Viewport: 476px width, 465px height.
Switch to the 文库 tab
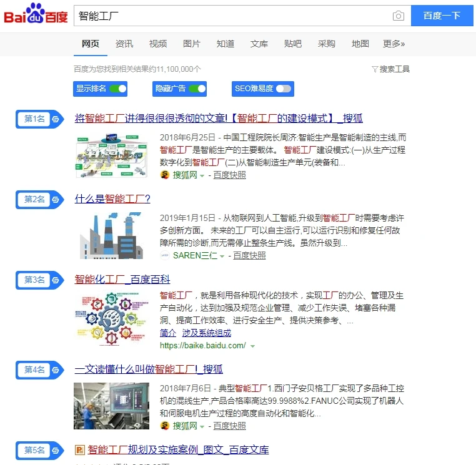tap(259, 44)
